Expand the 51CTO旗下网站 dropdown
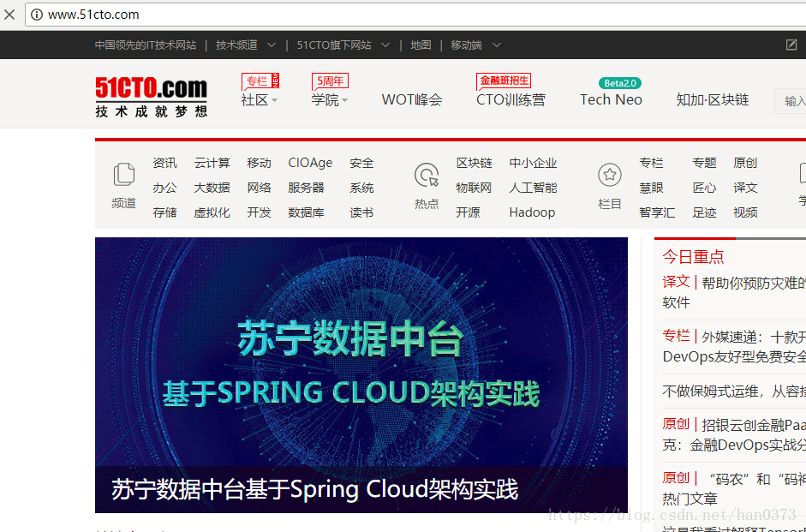 [x=385, y=45]
